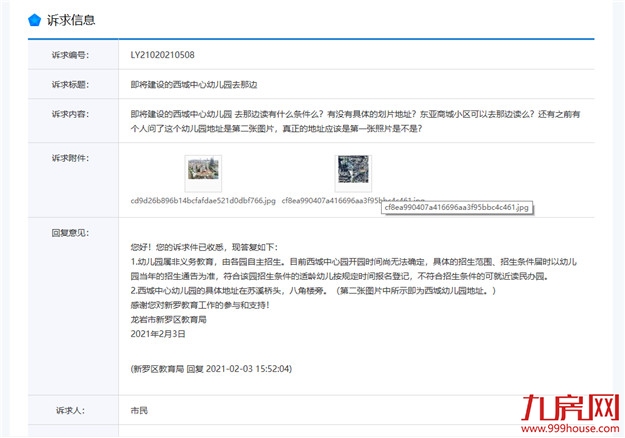Select the greeting line 您好！您的诉求件已收悉

click(x=204, y=247)
